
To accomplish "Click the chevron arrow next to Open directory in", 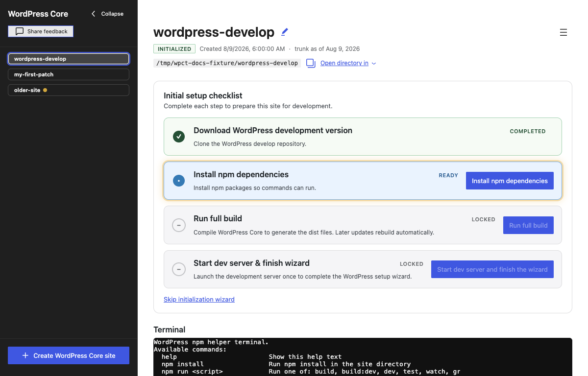I will click(x=374, y=64).
